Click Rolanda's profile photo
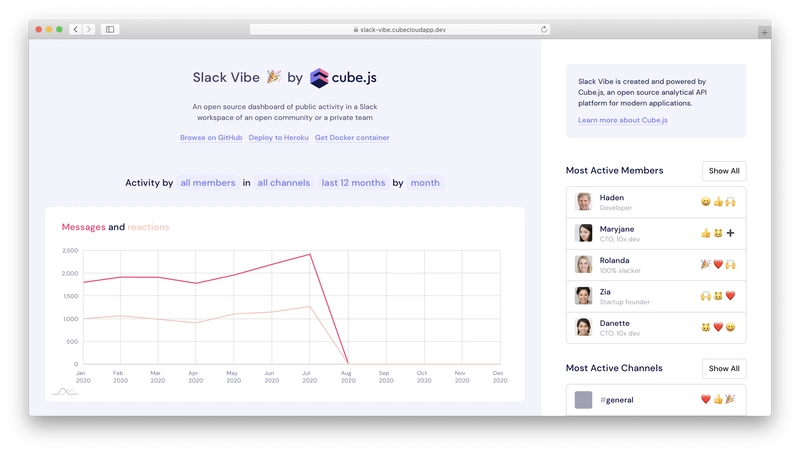The height and width of the screenshot is (454, 800). click(584, 265)
